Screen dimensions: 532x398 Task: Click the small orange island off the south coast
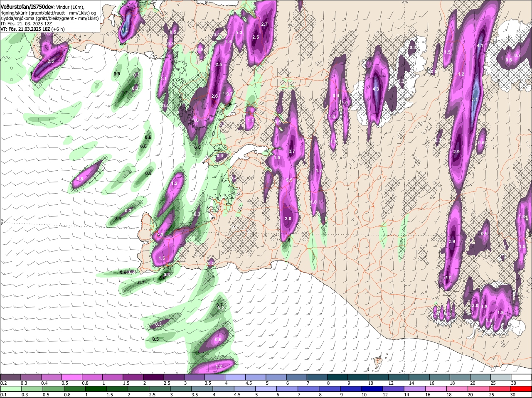pos(378,362)
